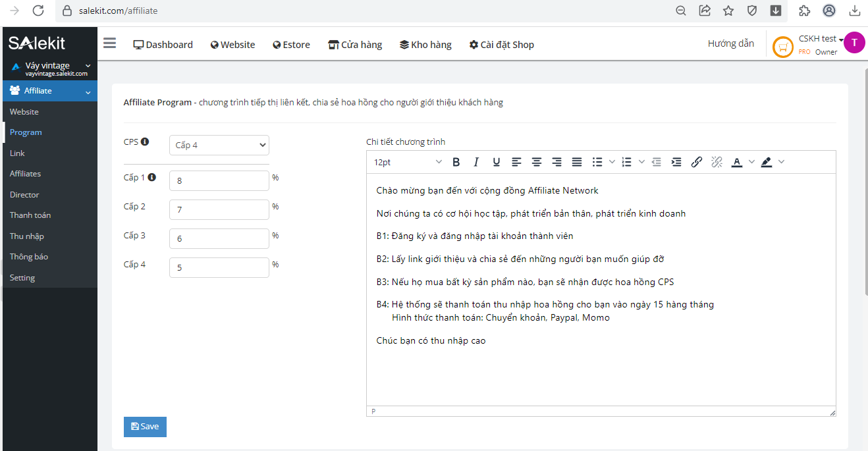
Task: Open the text color picker arrow
Action: tap(751, 162)
